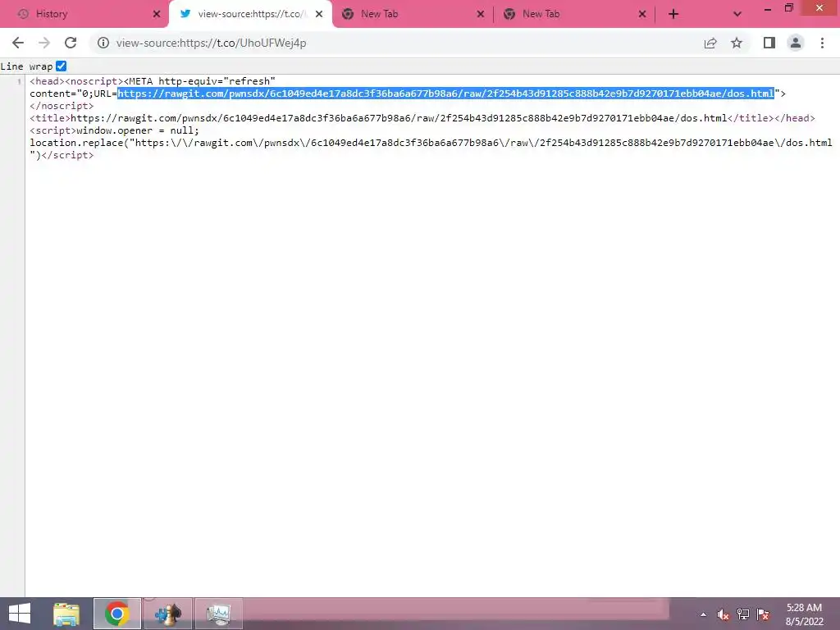Image resolution: width=840 pixels, height=630 pixels.
Task: View site information icon in address bar
Action: pos(103,43)
